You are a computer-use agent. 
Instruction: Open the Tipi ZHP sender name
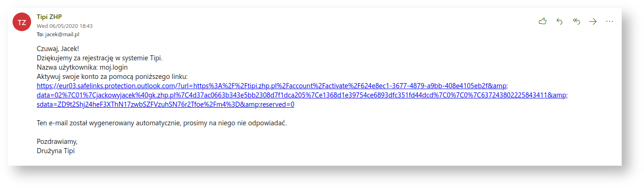coord(49,17)
